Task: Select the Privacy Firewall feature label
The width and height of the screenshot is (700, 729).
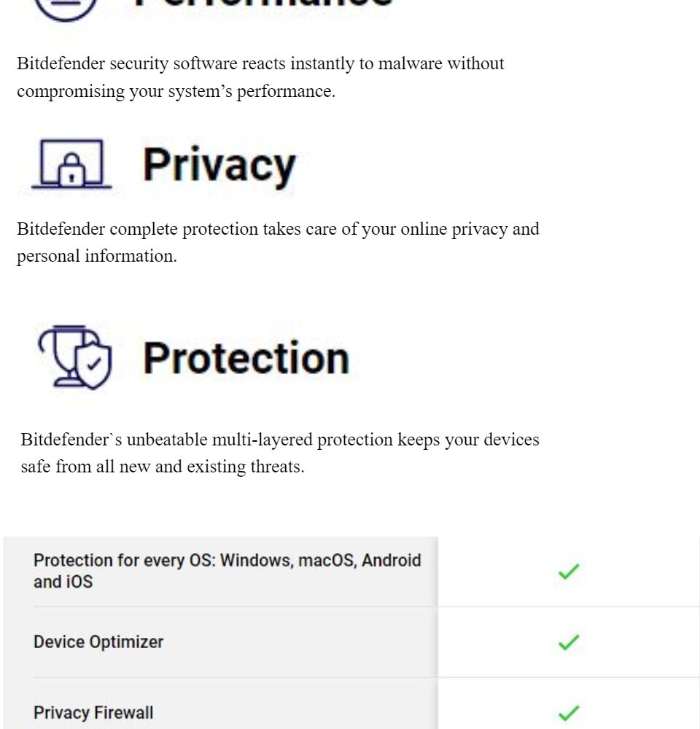Action: [93, 713]
